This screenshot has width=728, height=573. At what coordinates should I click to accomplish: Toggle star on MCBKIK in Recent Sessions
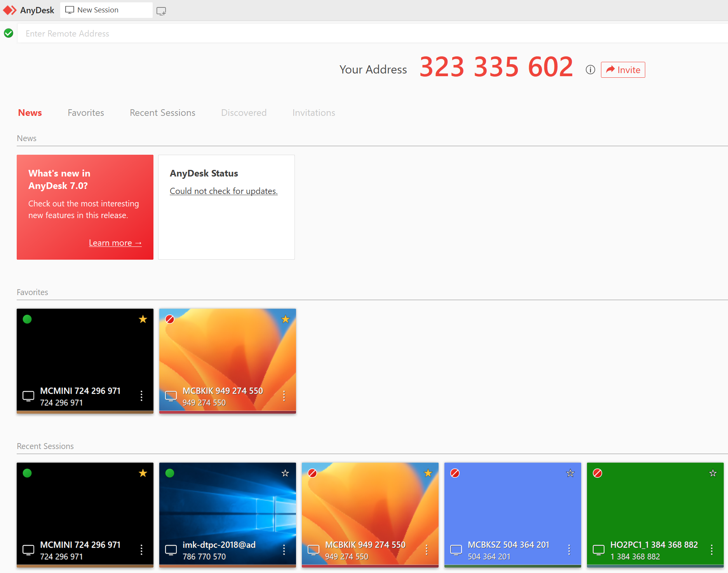click(x=428, y=473)
